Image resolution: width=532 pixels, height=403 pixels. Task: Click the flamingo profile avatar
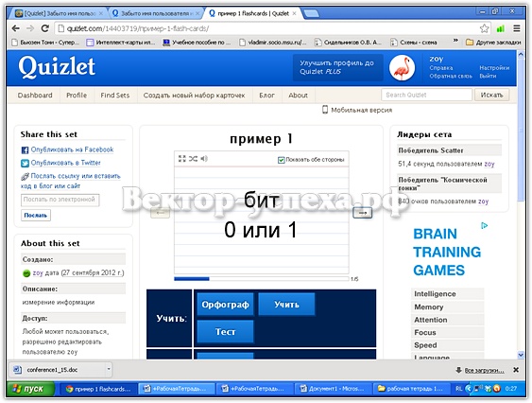tap(402, 68)
